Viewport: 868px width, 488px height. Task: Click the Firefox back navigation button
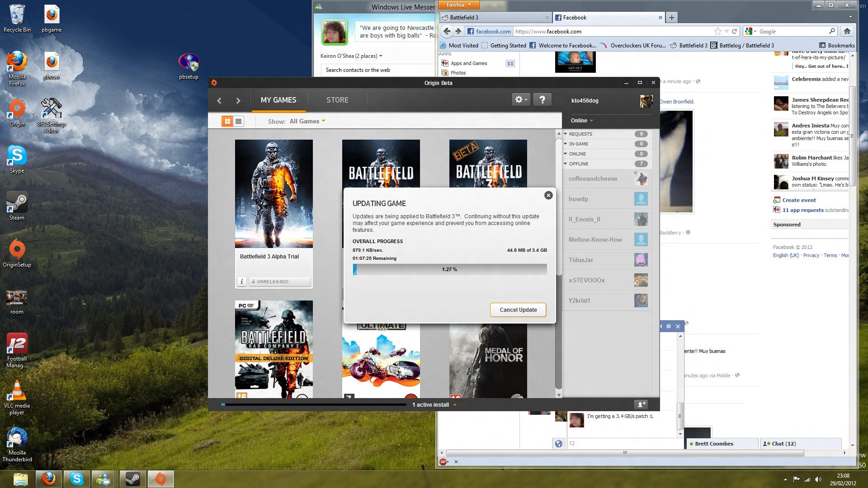tap(447, 31)
